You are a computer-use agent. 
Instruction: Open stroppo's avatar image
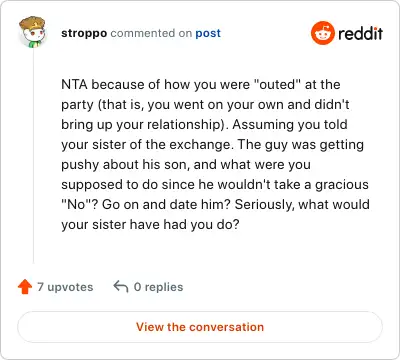tap(32, 32)
